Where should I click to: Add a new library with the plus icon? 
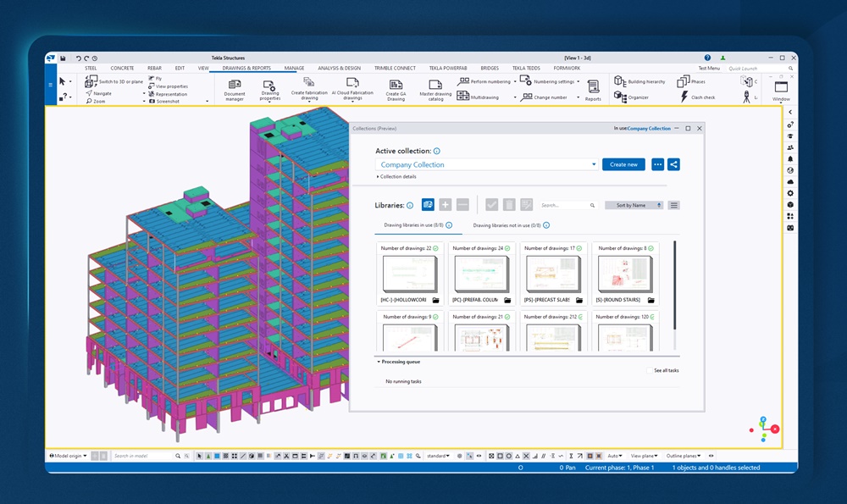tap(445, 204)
